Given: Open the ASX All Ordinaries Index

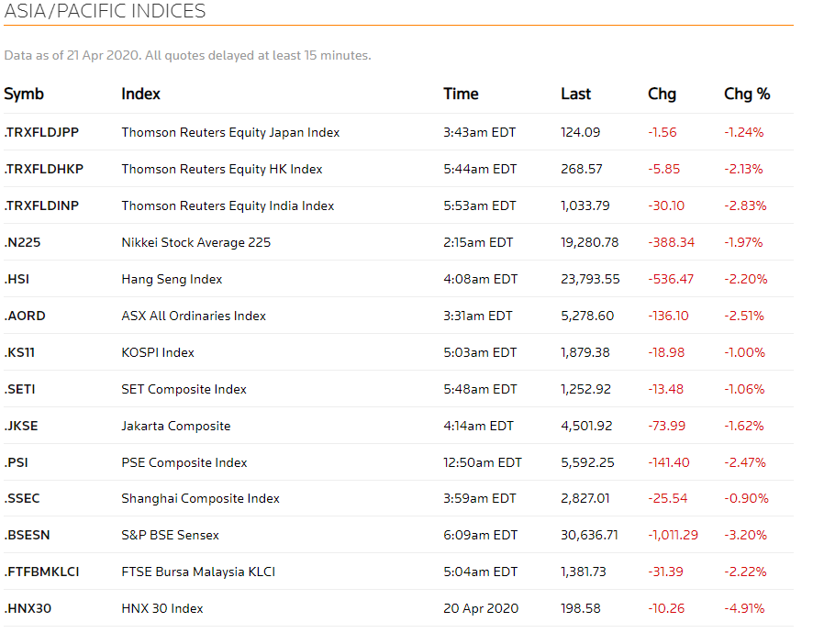Looking at the screenshot, I should coord(194,316).
